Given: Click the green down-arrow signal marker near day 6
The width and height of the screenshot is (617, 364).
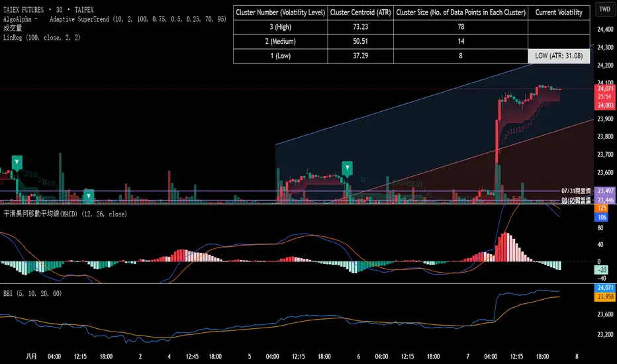Looking at the screenshot, I should pyautogui.click(x=346, y=166).
